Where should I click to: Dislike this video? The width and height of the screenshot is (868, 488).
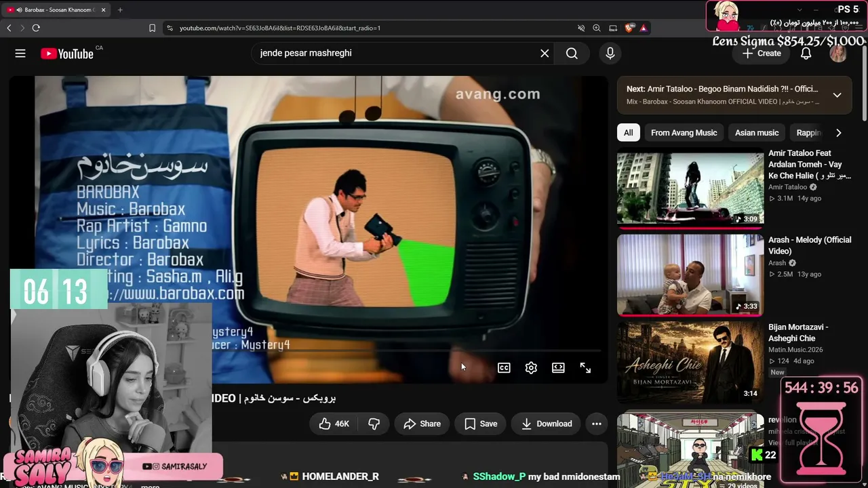[x=374, y=424]
